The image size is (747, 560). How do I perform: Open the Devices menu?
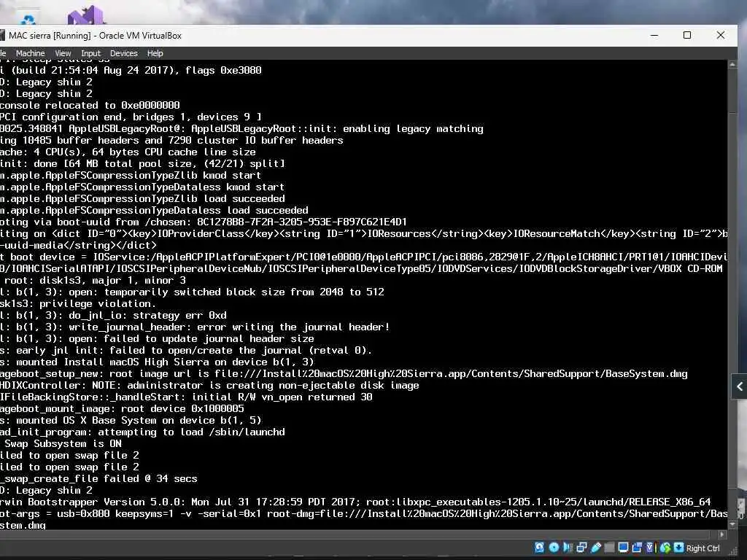click(x=123, y=53)
